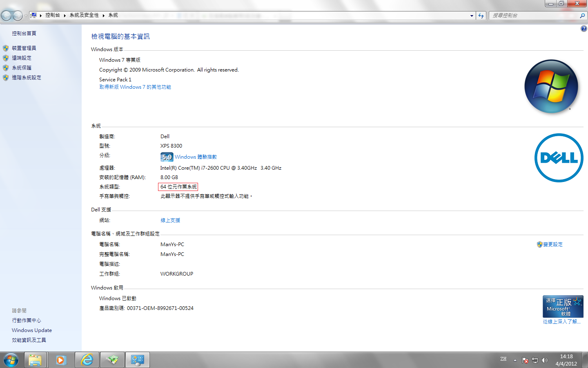
Task: Click the Intel Core i7-2600 processor text
Action: click(x=221, y=168)
